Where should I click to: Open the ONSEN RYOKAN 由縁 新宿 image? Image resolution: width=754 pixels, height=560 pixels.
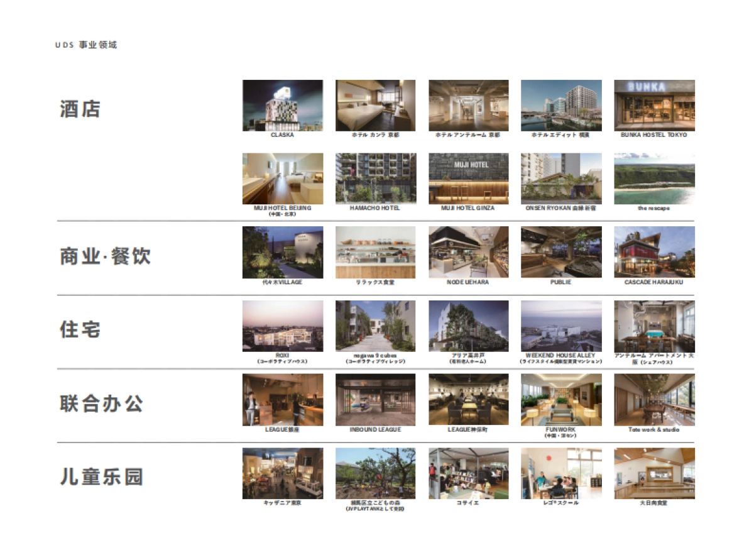[x=561, y=178]
